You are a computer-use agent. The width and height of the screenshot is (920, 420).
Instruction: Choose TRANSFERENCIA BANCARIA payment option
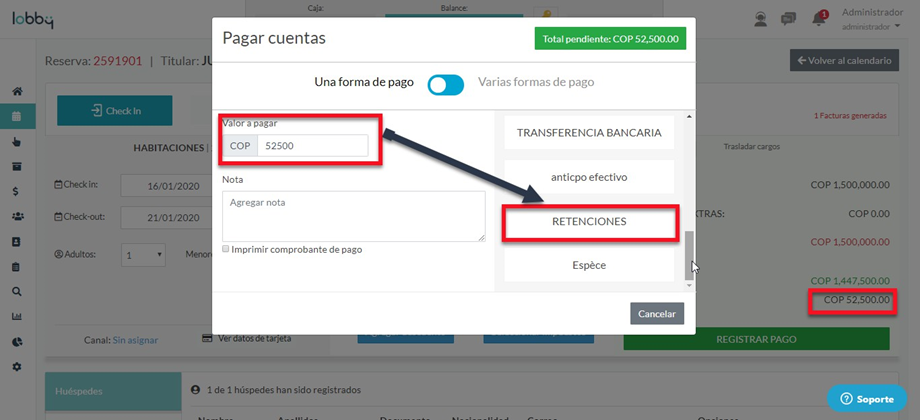(x=589, y=132)
